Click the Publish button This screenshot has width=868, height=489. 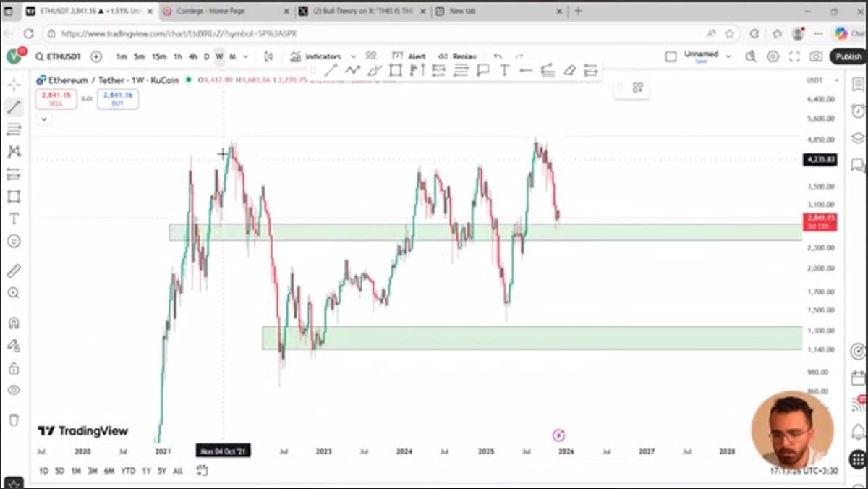[848, 56]
